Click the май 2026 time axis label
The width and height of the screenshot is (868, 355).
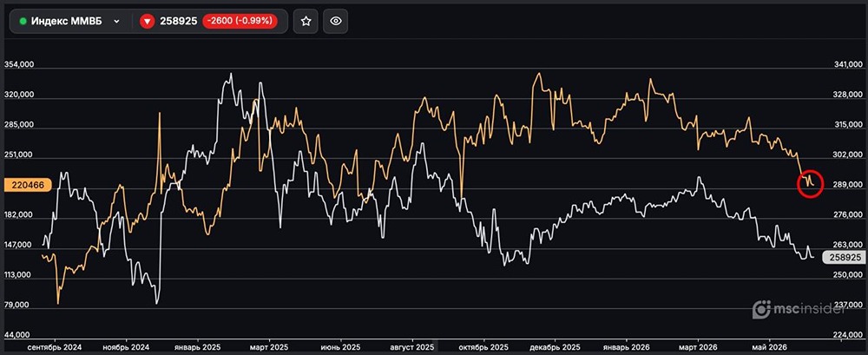(769, 347)
